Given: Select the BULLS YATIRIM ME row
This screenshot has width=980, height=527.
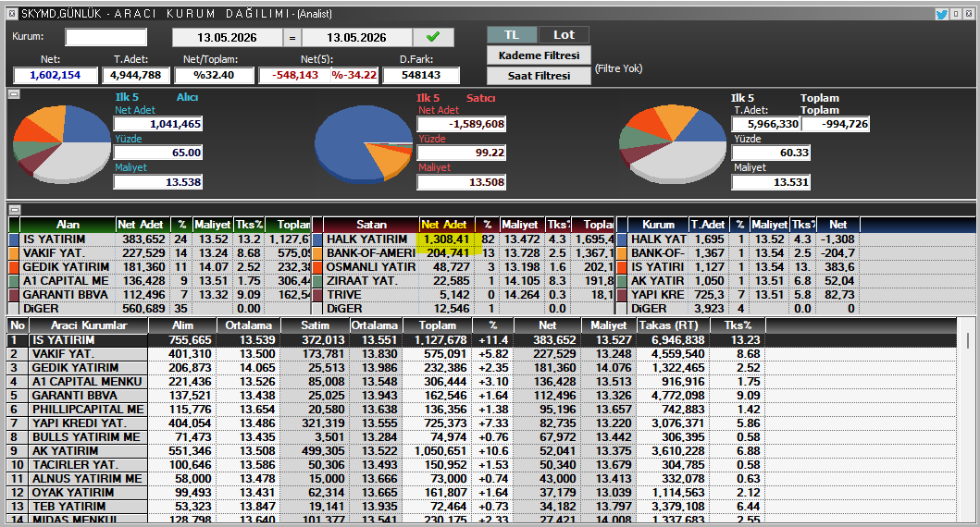Looking at the screenshot, I should click(x=481, y=437).
